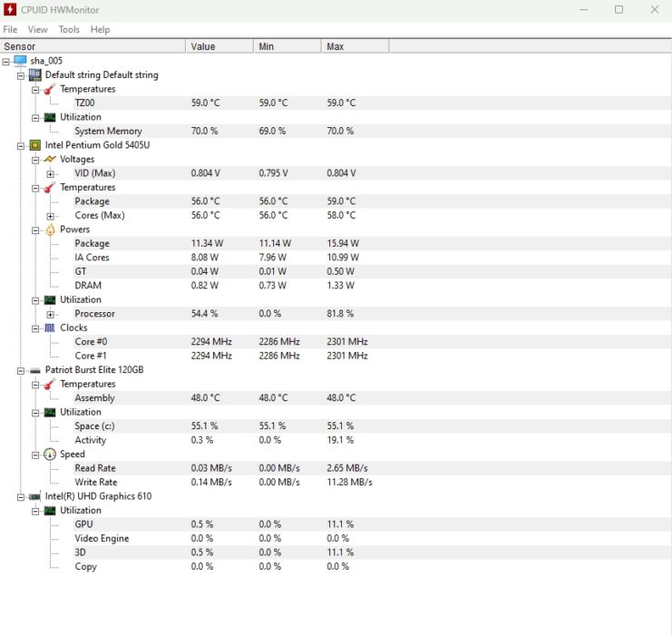672x636 pixels.
Task: Click Utilization icon under Intel Pentium Gold
Action: click(50, 299)
